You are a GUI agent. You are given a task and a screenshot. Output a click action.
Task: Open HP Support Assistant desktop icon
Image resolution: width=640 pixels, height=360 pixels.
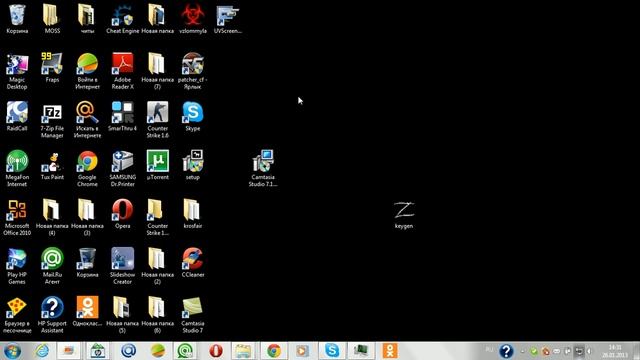[52, 315]
